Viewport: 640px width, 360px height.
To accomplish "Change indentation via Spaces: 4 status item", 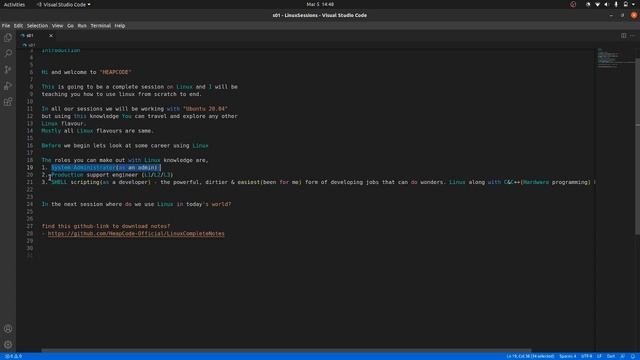I will click(x=568, y=356).
